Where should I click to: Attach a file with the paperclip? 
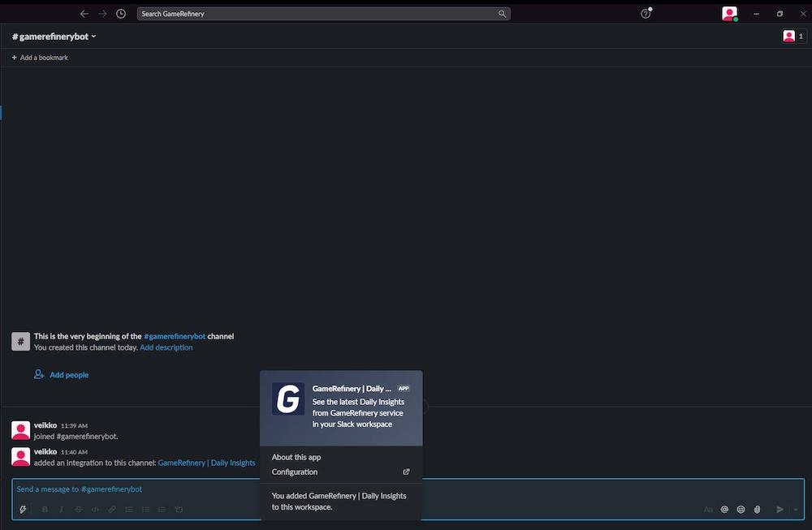tap(757, 509)
